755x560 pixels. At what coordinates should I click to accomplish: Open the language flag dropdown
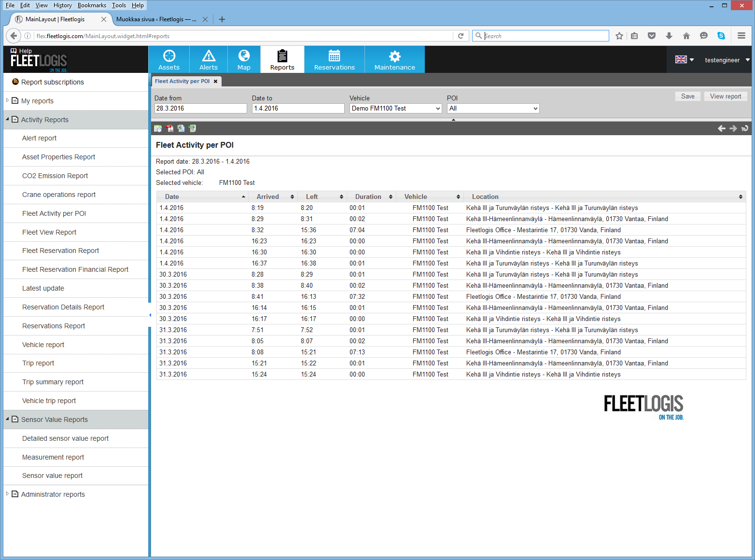point(685,60)
